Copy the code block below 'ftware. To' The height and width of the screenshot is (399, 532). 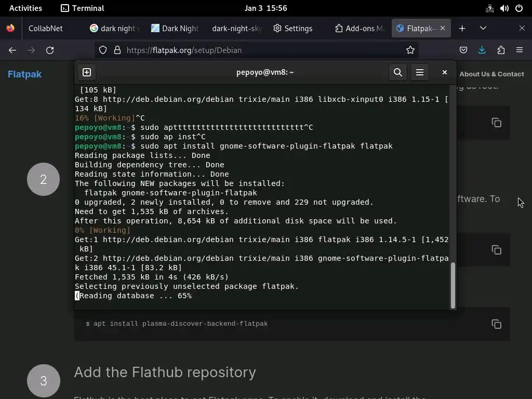[x=496, y=250]
